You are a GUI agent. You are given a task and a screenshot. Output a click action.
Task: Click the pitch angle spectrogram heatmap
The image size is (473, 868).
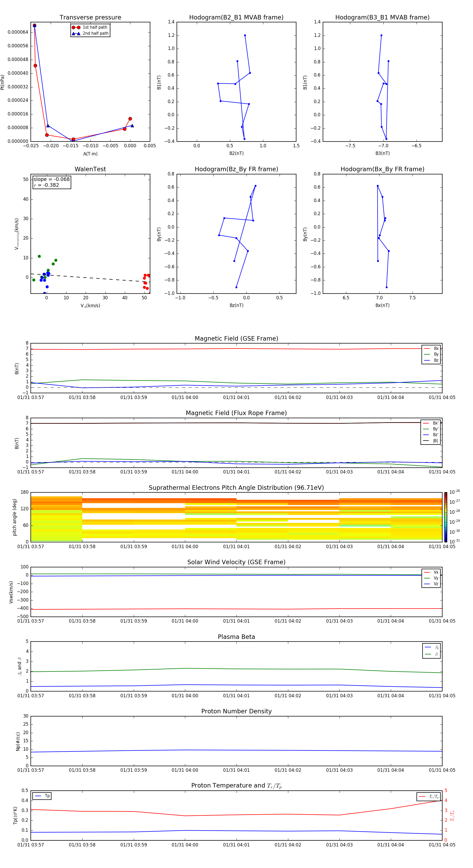(x=236, y=517)
